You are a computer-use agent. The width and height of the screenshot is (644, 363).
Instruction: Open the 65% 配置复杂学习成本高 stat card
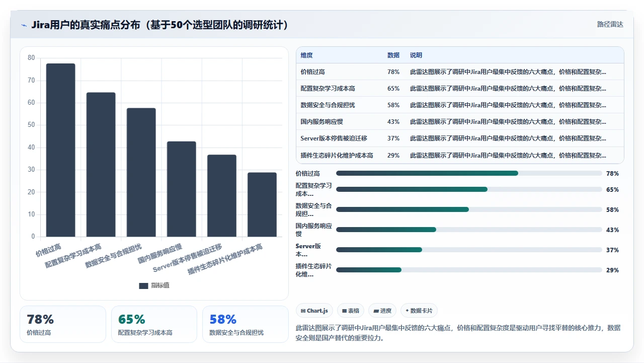(x=154, y=324)
